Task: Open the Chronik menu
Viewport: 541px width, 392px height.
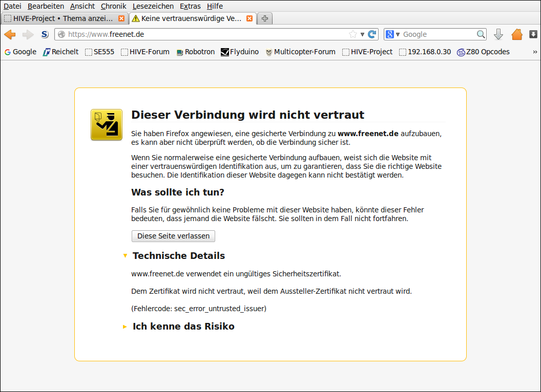Action: (x=113, y=6)
